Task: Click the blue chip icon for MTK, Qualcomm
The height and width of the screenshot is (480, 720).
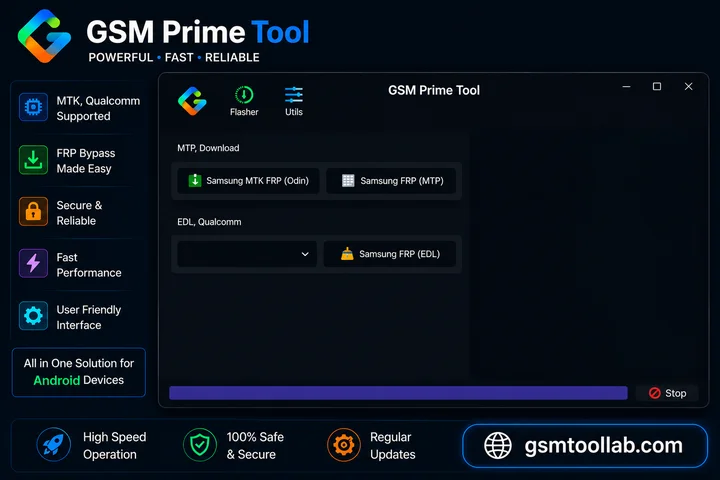Action: [x=33, y=107]
